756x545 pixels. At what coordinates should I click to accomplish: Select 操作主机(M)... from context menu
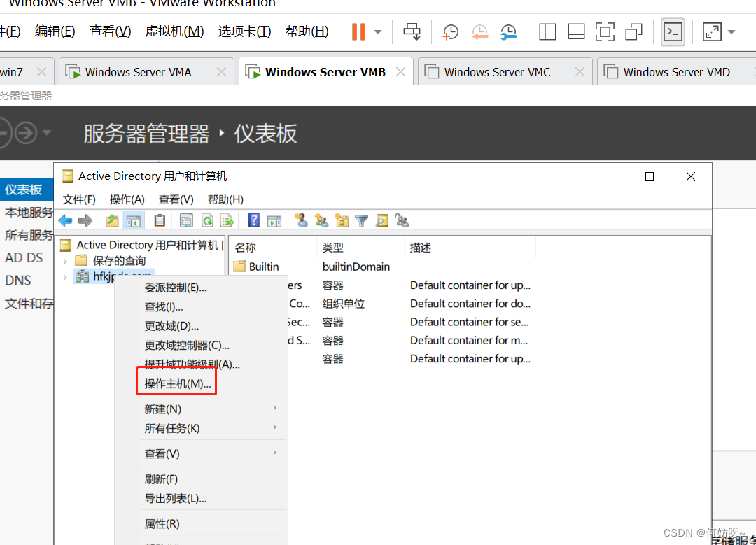178,384
